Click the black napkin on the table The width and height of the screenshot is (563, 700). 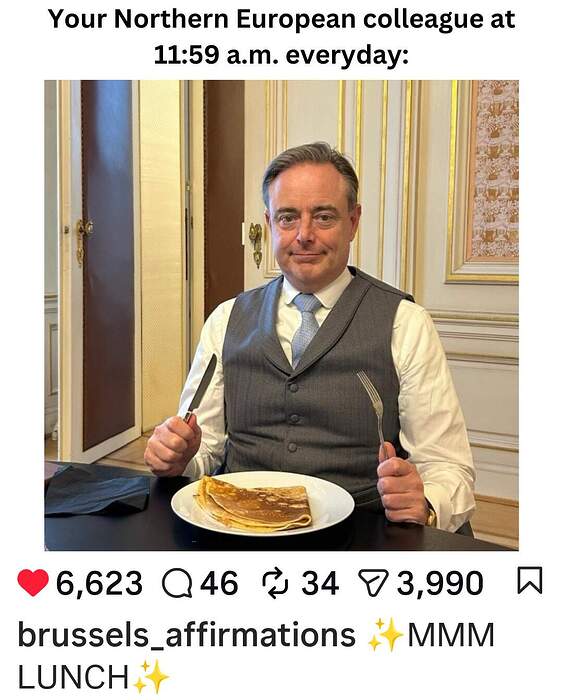coord(97,490)
